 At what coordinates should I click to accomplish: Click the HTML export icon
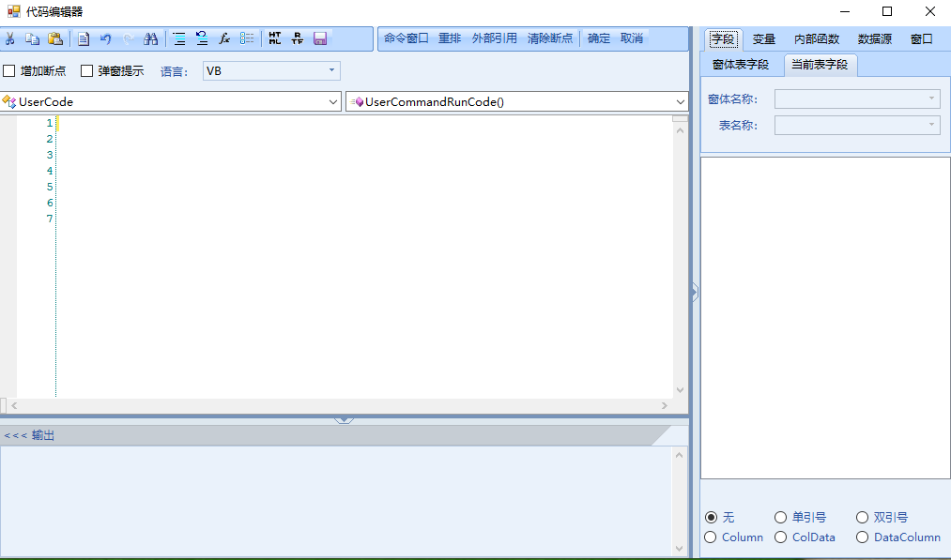275,38
